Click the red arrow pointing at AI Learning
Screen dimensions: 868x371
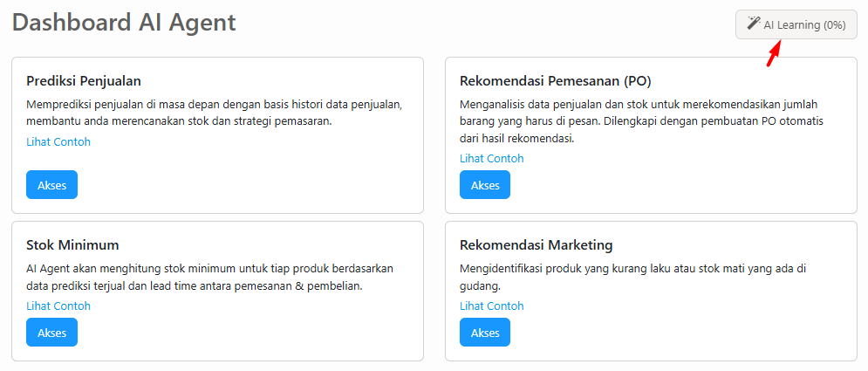point(773,53)
